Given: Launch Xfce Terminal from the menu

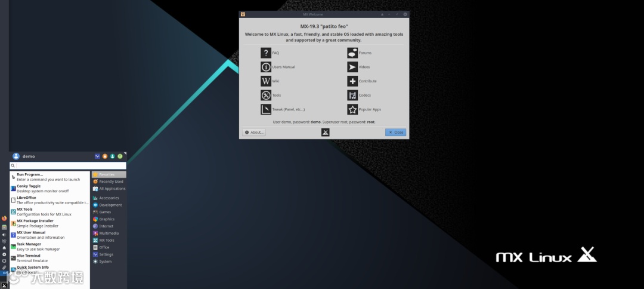Looking at the screenshot, I should [x=49, y=258].
